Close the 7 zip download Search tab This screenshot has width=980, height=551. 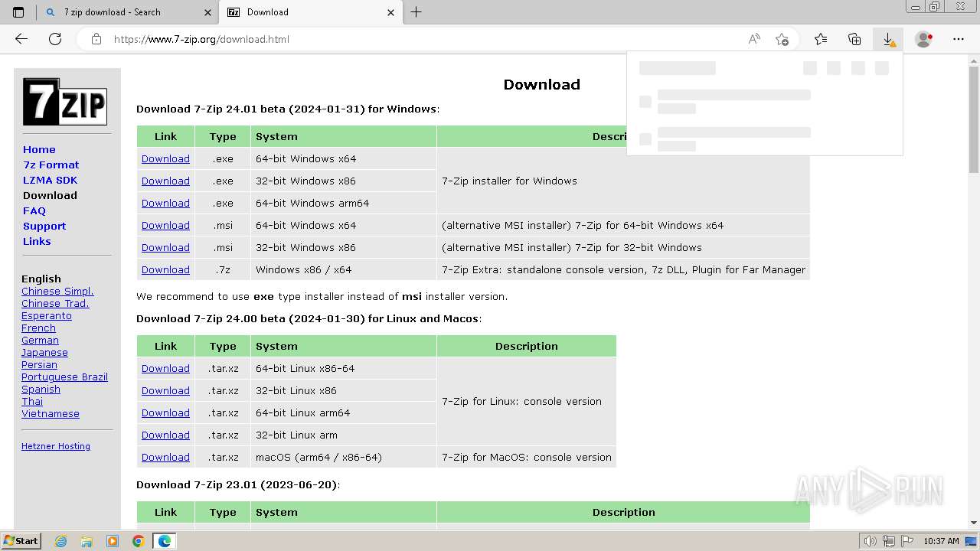pos(207,12)
